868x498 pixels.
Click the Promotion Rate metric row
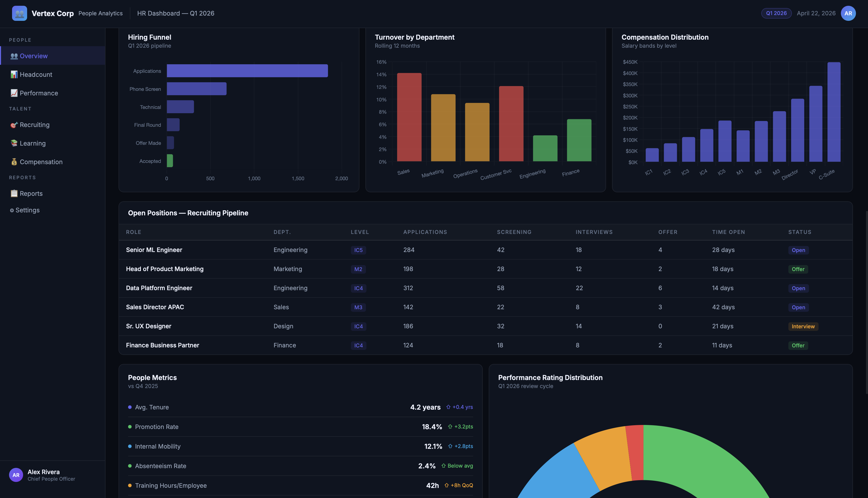(300, 426)
